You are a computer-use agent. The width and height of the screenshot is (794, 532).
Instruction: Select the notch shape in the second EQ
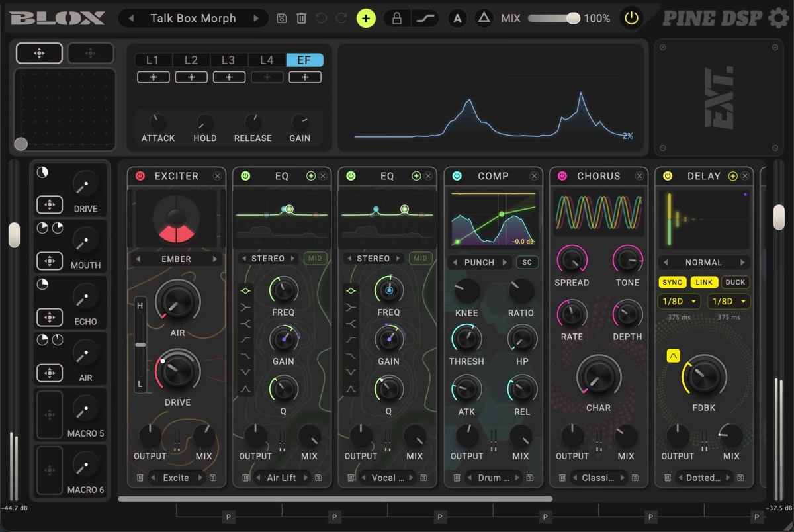tap(351, 373)
